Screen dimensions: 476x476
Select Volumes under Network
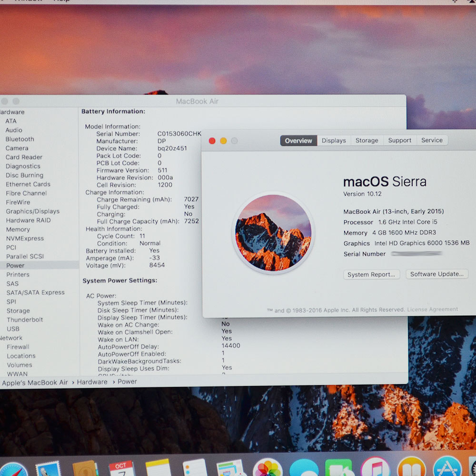[x=20, y=365]
